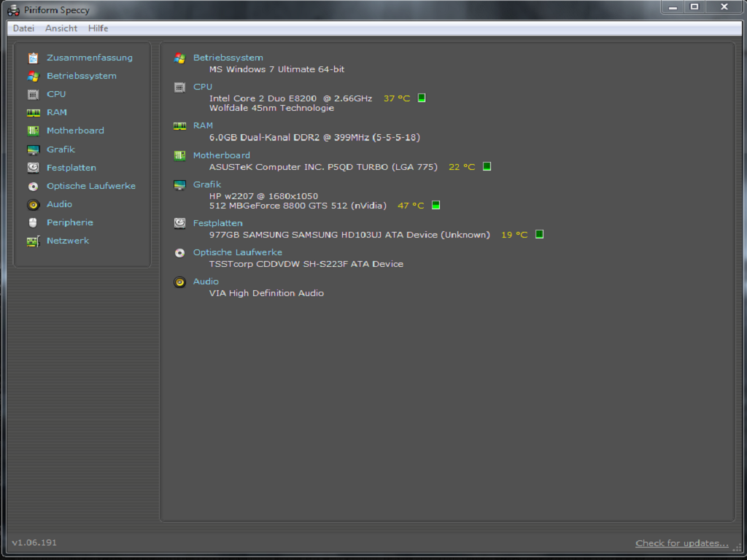Open the Hilfe menu

pyautogui.click(x=98, y=28)
